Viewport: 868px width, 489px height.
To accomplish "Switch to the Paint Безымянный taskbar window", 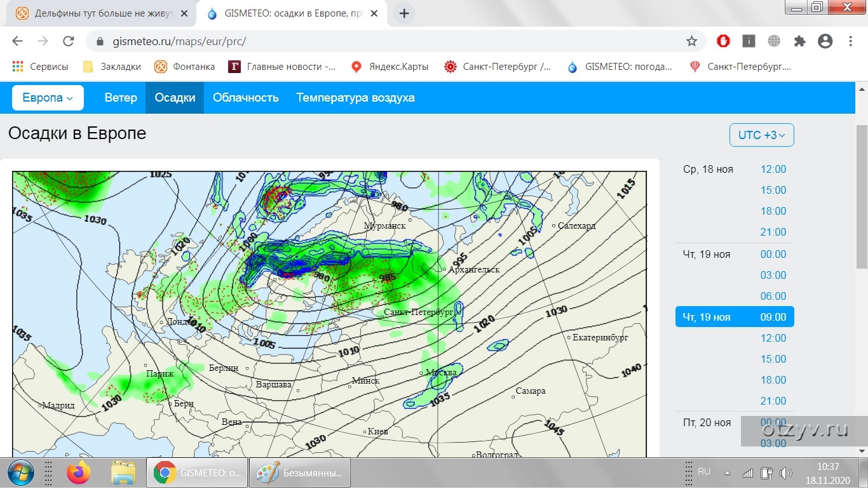I will 300,473.
